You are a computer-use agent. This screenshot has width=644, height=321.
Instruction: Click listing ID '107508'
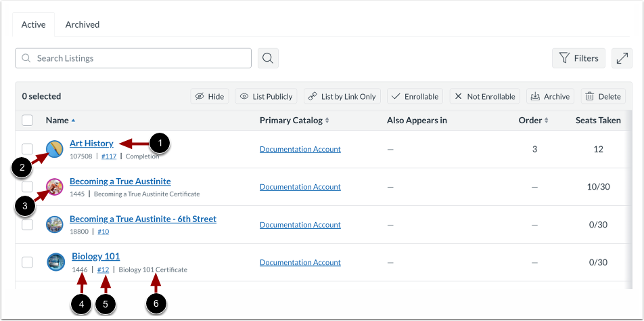coord(81,156)
